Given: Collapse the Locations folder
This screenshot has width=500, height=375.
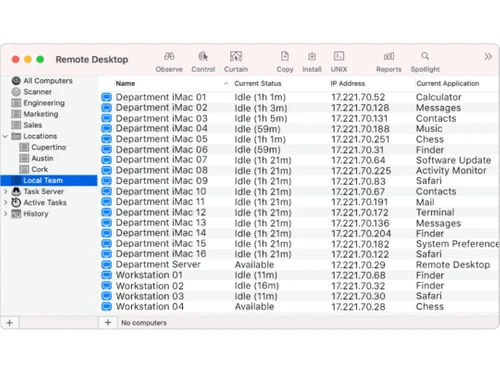Looking at the screenshot, I should (5, 136).
